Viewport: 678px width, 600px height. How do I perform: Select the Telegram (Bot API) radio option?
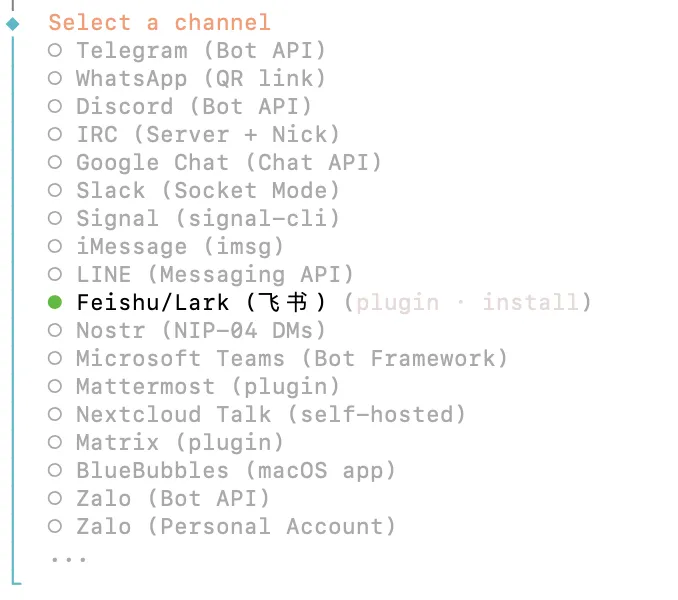click(55, 50)
